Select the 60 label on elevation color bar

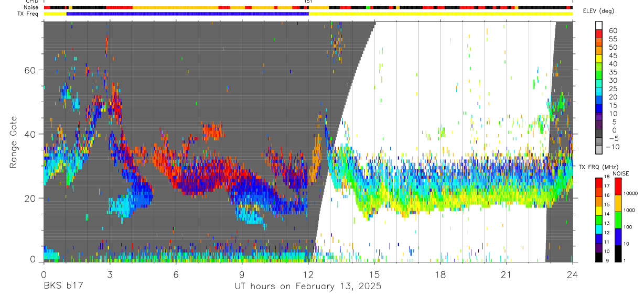[612, 30]
